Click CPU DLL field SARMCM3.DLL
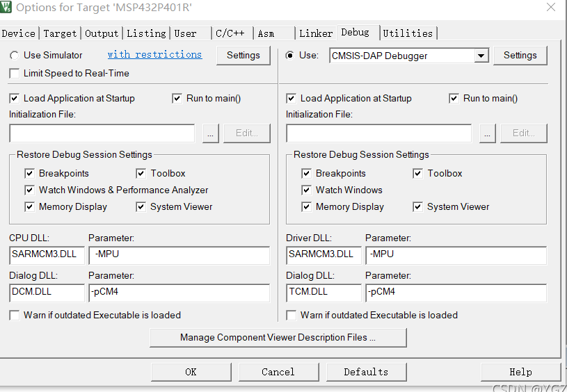This screenshot has width=567, height=392. (x=47, y=255)
